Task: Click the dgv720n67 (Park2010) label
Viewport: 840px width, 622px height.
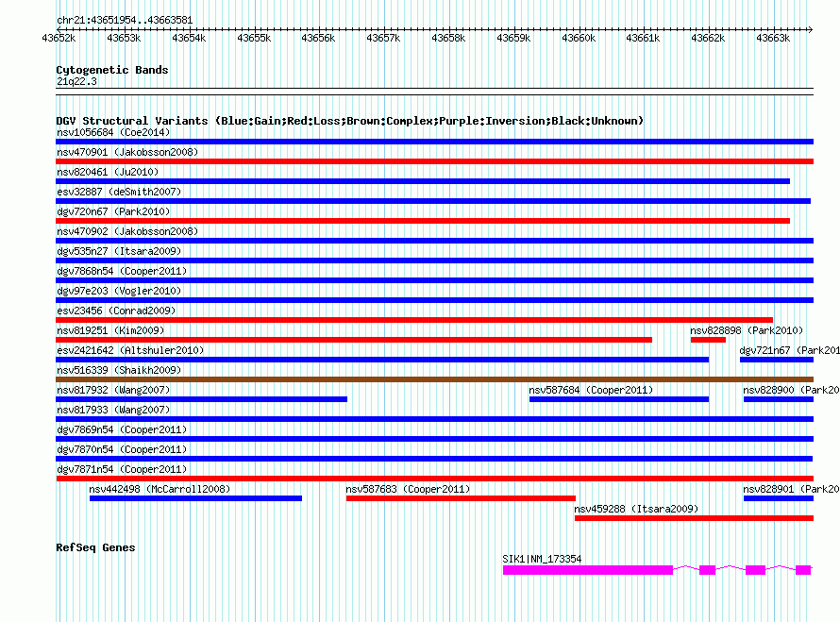Action: pos(113,211)
